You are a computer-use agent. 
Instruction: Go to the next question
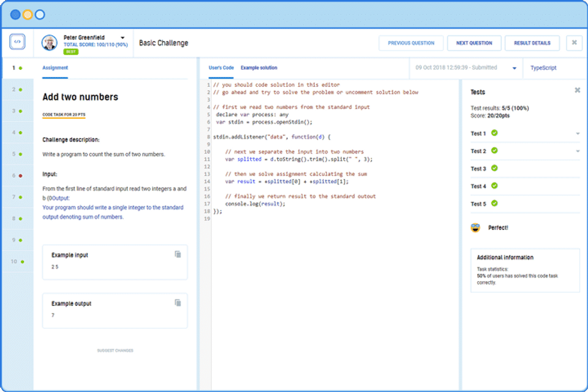pyautogui.click(x=474, y=43)
